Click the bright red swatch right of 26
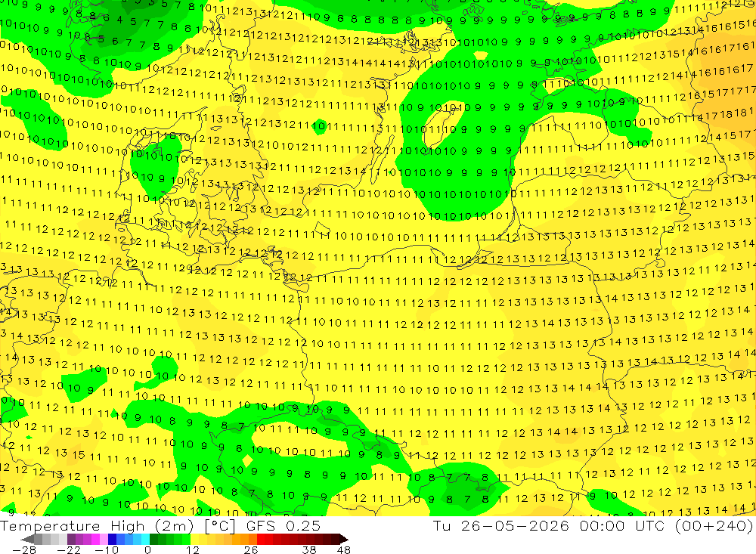The height and width of the screenshot is (554, 756). pyautogui.click(x=261, y=539)
